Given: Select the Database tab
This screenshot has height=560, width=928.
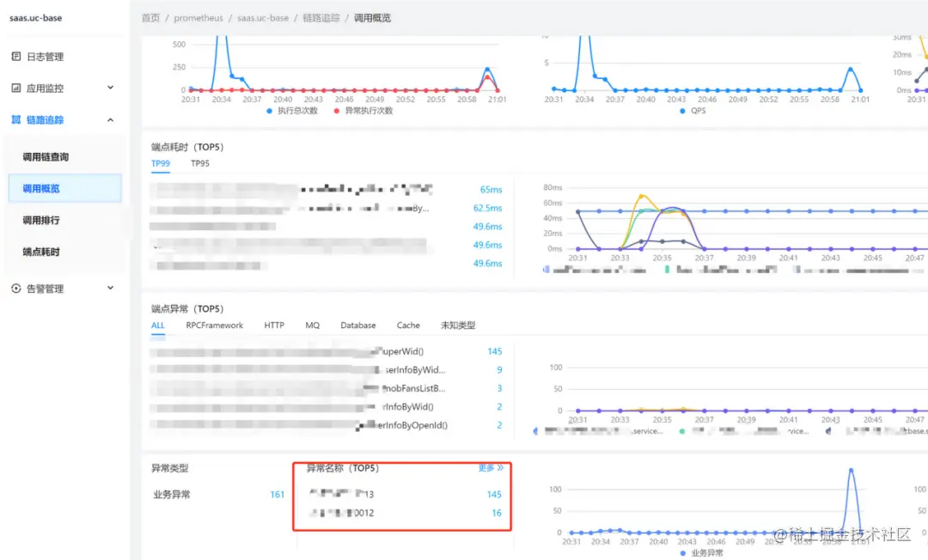Looking at the screenshot, I should (358, 326).
